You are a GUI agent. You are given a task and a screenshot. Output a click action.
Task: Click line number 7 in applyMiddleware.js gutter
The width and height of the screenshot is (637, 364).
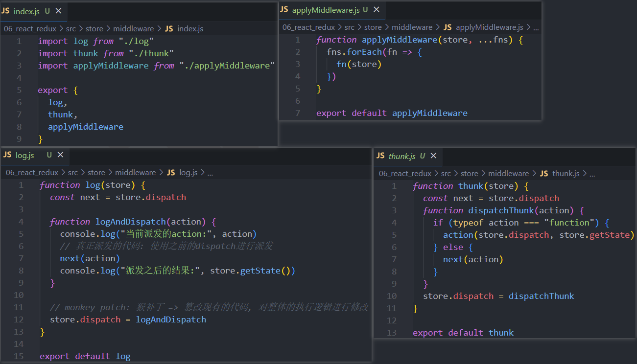coord(298,113)
